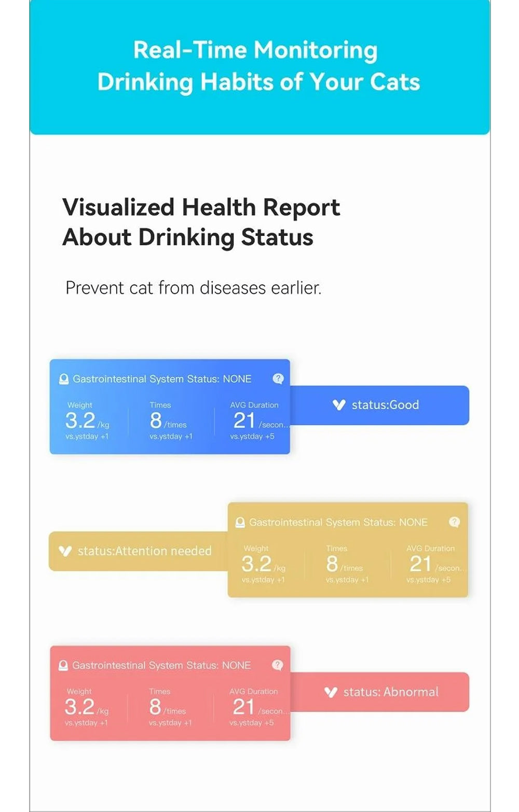519x812 pixels.
Task: Click scale icon on yellow Gastrointestinal card
Action: pyautogui.click(x=240, y=522)
